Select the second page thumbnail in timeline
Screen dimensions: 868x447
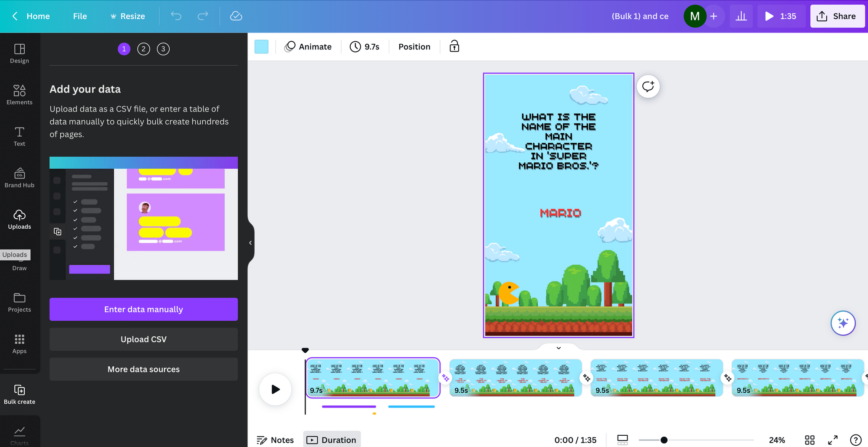(515, 378)
